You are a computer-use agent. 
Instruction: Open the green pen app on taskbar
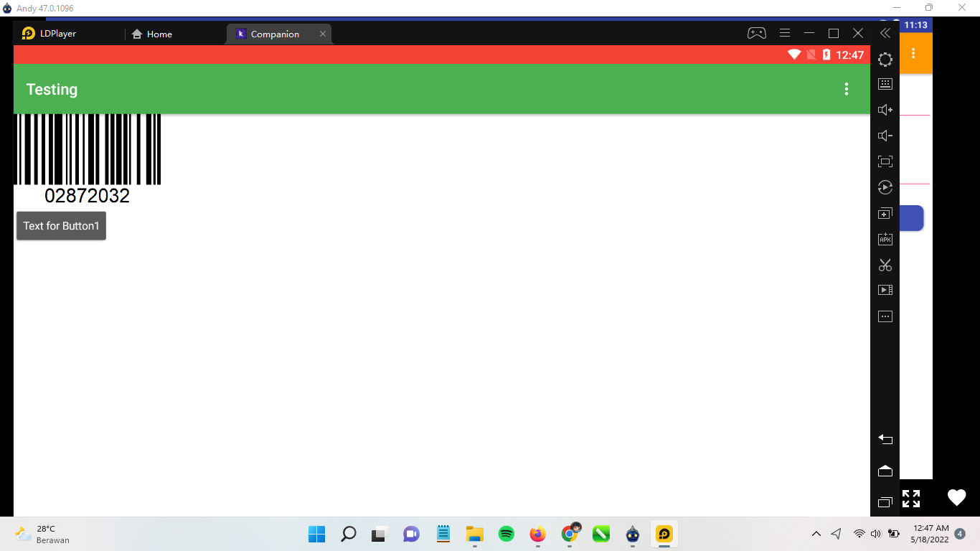(x=601, y=534)
